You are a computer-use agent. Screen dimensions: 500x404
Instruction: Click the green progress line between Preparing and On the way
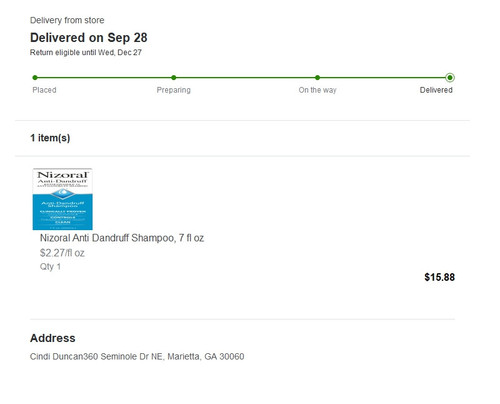click(x=245, y=78)
